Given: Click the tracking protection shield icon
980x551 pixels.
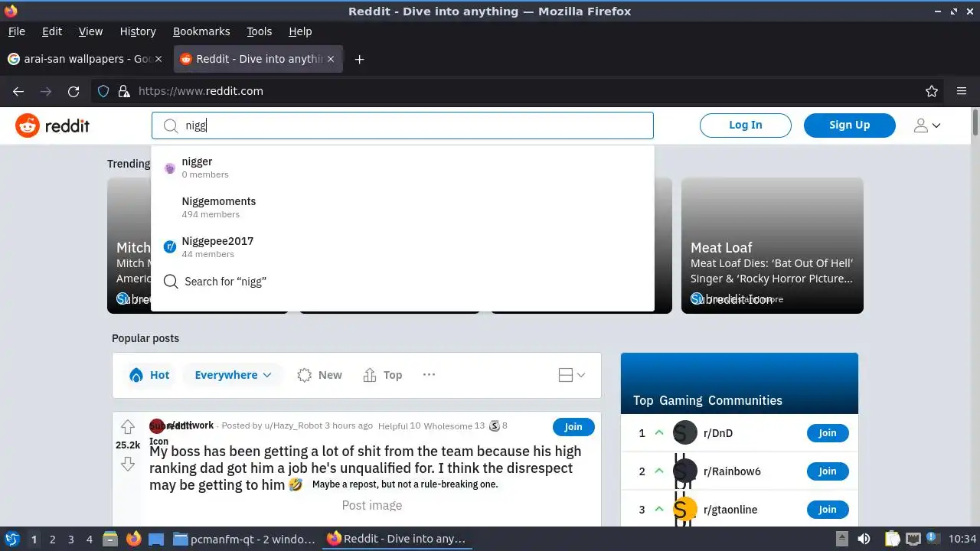Looking at the screenshot, I should click(103, 91).
